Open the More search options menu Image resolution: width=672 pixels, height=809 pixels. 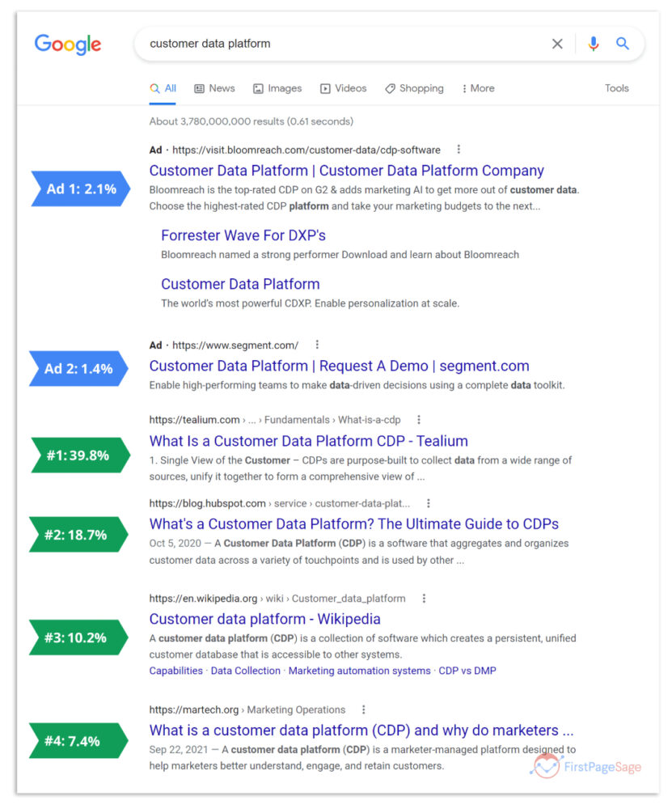click(x=478, y=88)
